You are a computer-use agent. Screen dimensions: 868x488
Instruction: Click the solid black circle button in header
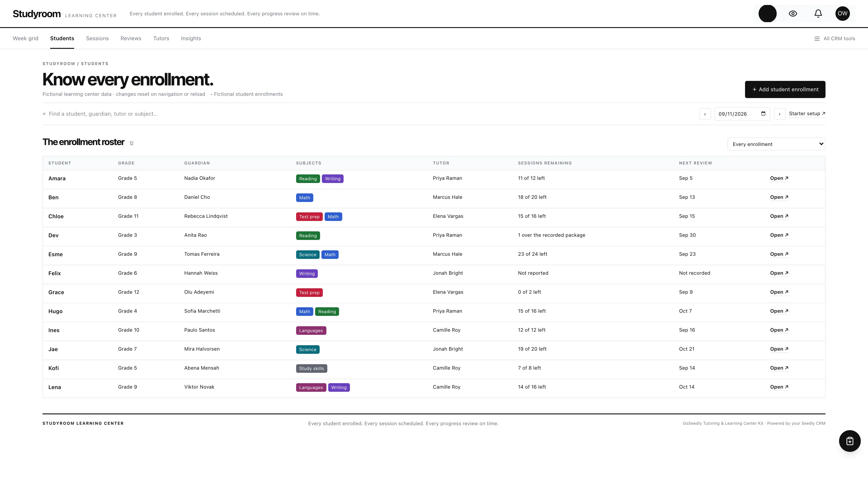[767, 14]
